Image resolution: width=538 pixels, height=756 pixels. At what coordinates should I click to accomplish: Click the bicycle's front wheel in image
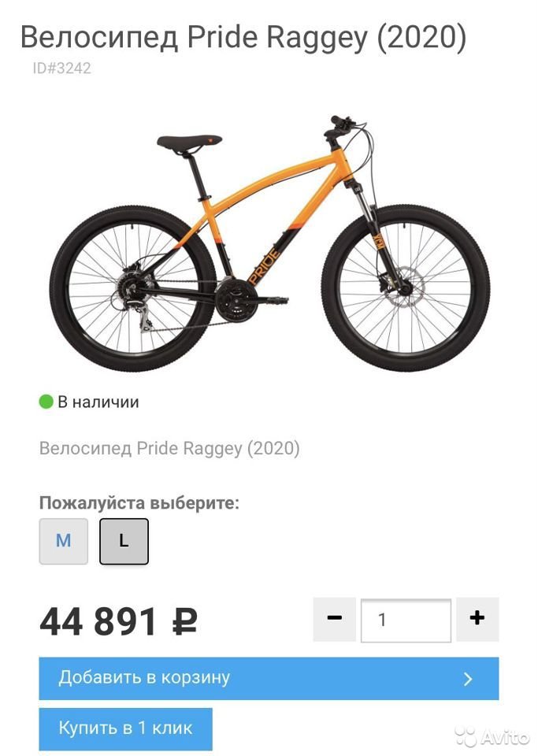(406, 288)
